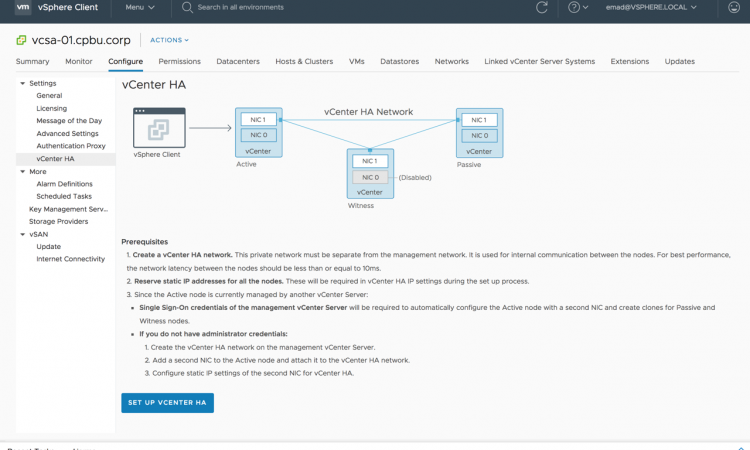The image size is (750, 450).
Task: Open Linked vCenter Server Systems tab
Action: point(540,61)
